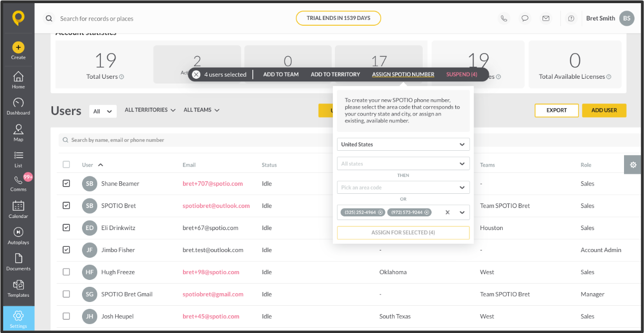
Task: Toggle the select-all users checkbox
Action: (66, 164)
